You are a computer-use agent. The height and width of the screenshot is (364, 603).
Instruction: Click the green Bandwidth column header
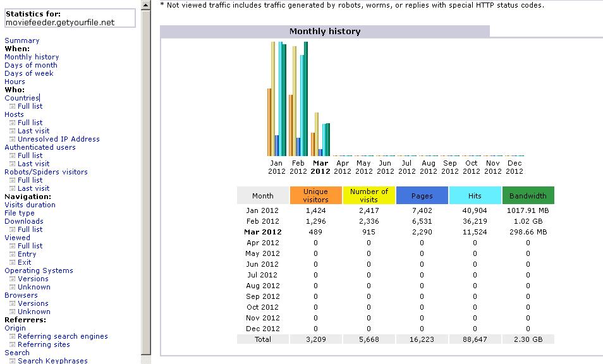[528, 195]
